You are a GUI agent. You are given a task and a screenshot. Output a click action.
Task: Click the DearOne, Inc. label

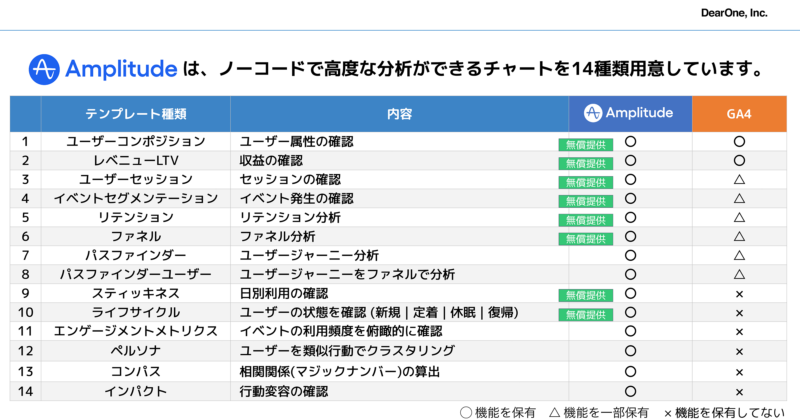tap(734, 13)
